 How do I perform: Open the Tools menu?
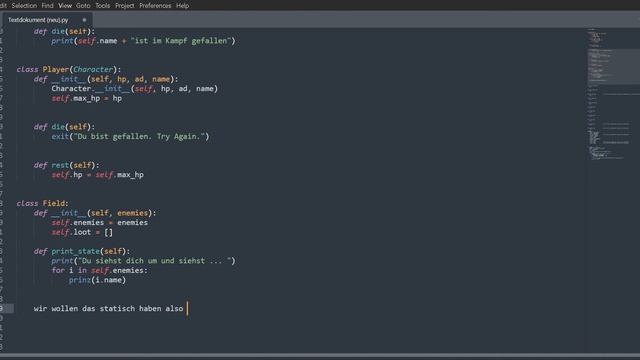[x=102, y=6]
